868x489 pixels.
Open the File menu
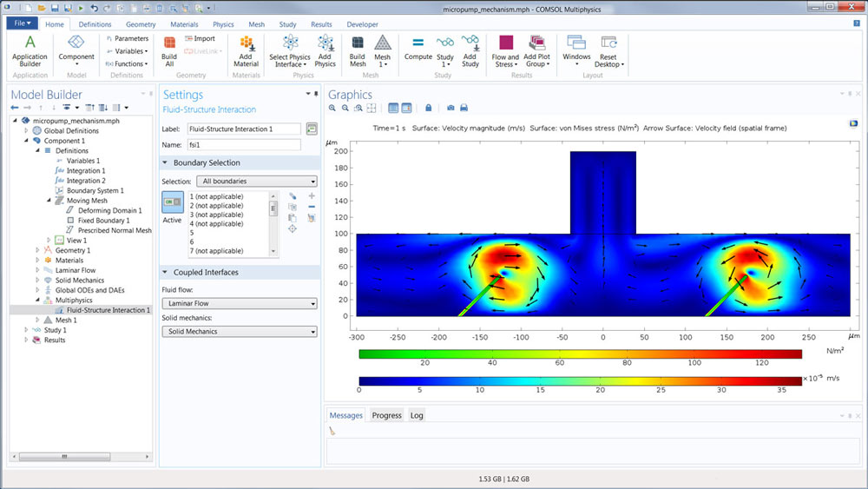(22, 23)
